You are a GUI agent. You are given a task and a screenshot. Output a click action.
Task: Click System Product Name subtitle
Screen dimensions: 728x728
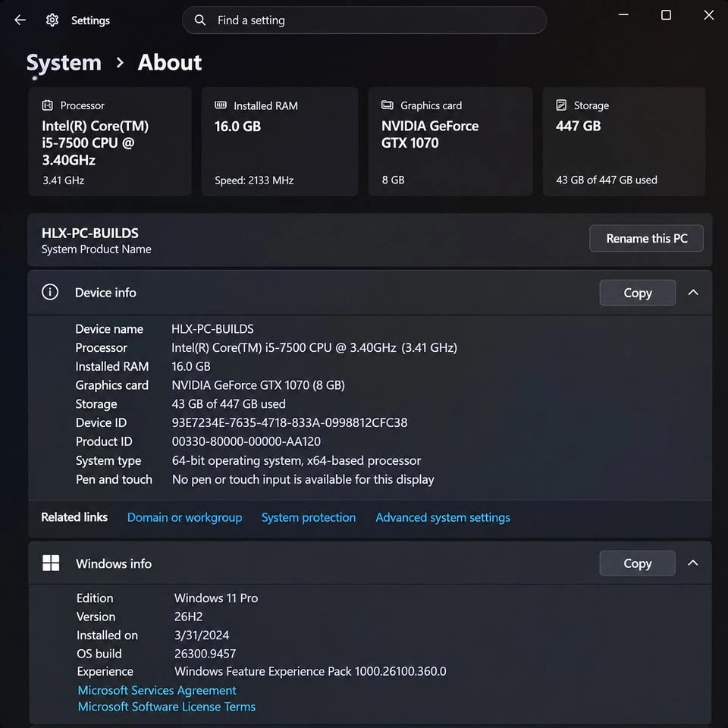click(96, 249)
